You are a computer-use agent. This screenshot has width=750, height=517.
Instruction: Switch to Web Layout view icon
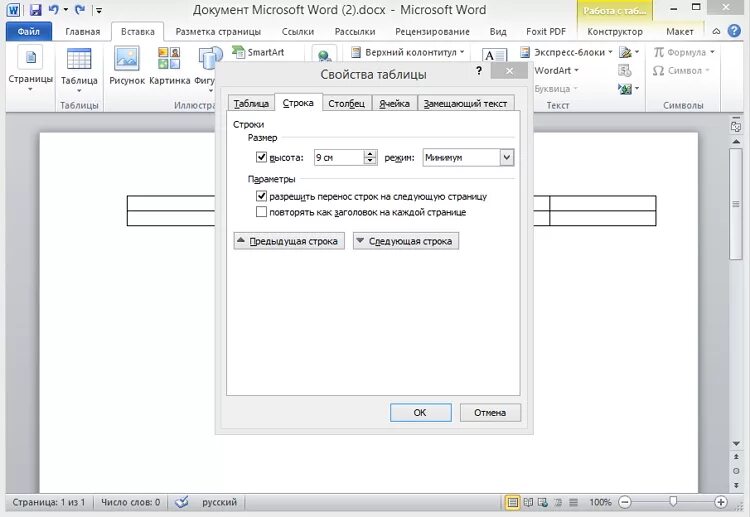click(543, 502)
